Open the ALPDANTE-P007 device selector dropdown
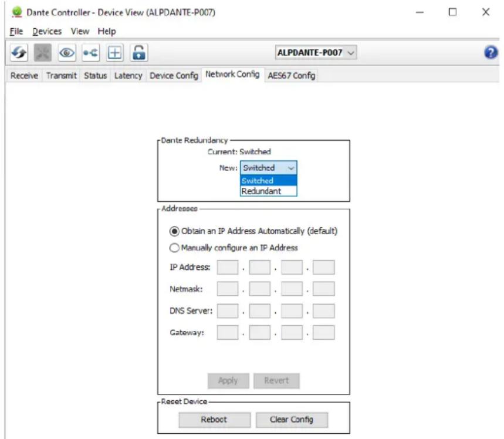Viewport: 504px width, 439px height. tap(316, 52)
